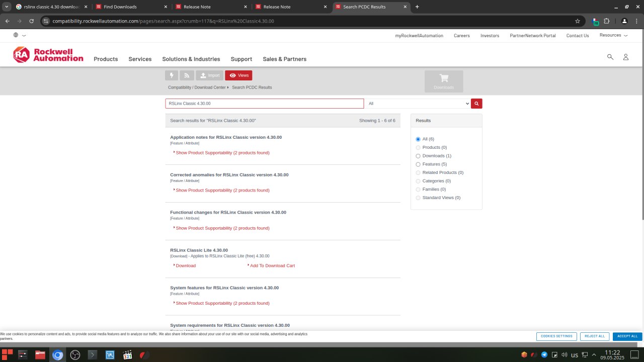This screenshot has height=362, width=644.
Task: Open the file manager folder in taskbar
Action: pos(40,355)
